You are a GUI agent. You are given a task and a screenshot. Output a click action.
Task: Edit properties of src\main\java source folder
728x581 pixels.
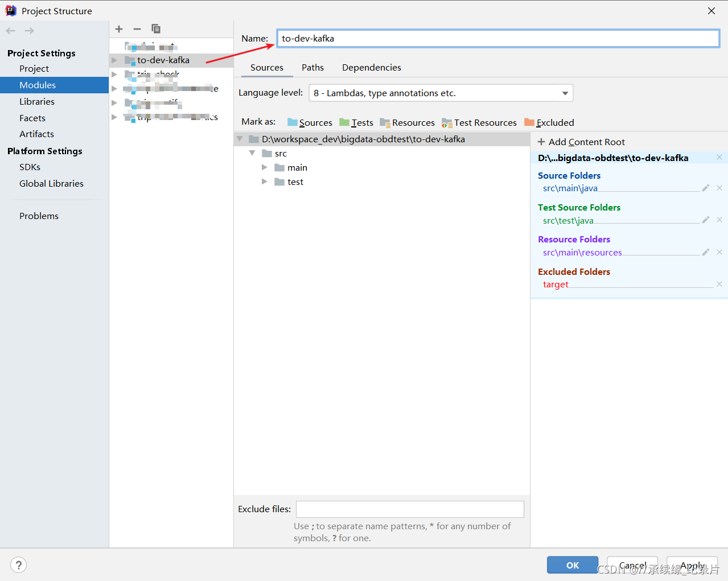tap(706, 188)
